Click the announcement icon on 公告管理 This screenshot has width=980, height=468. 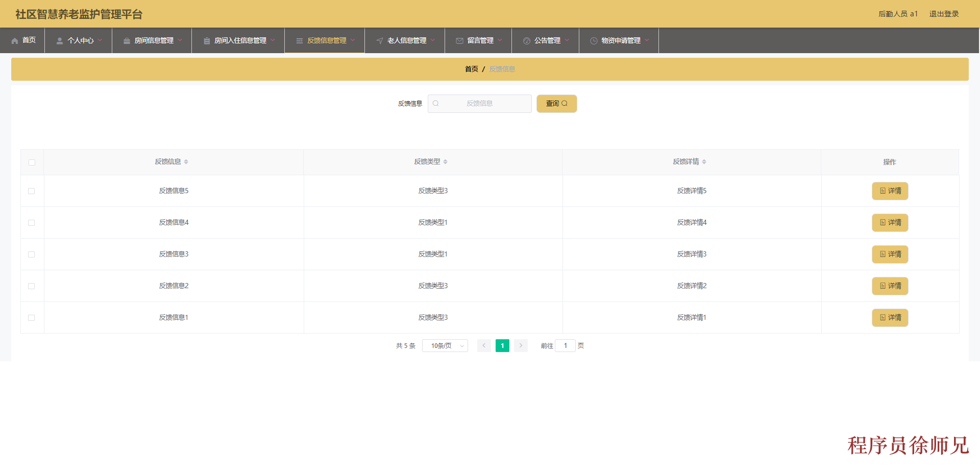click(527, 40)
